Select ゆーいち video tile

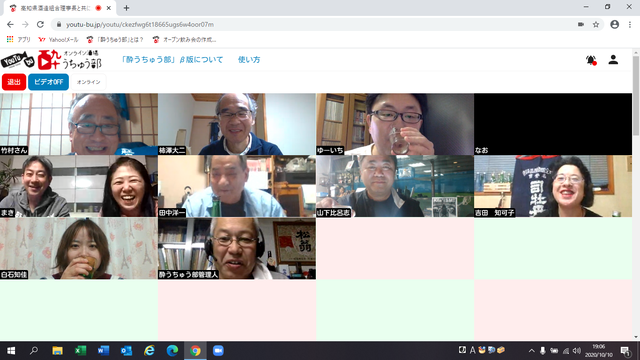point(395,124)
